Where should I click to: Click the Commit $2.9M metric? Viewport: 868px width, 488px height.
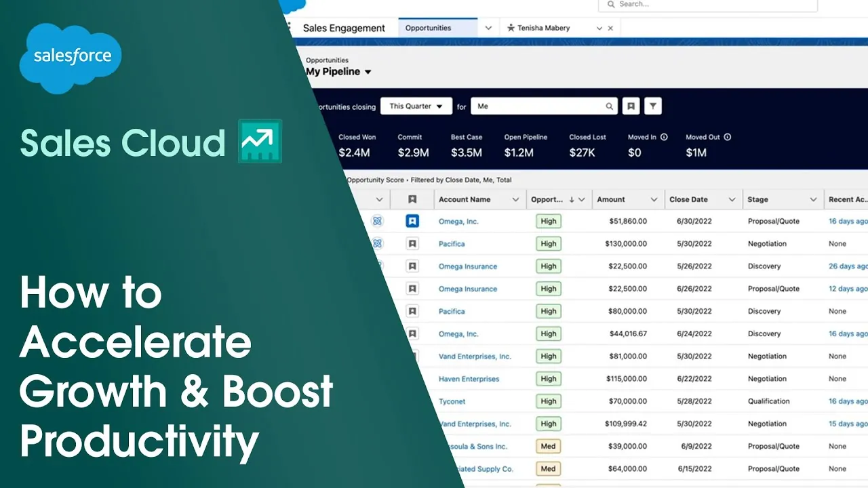click(x=413, y=146)
